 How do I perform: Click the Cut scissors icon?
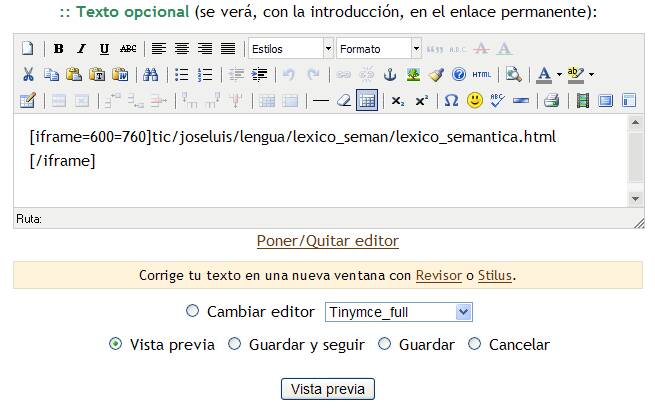tap(28, 75)
